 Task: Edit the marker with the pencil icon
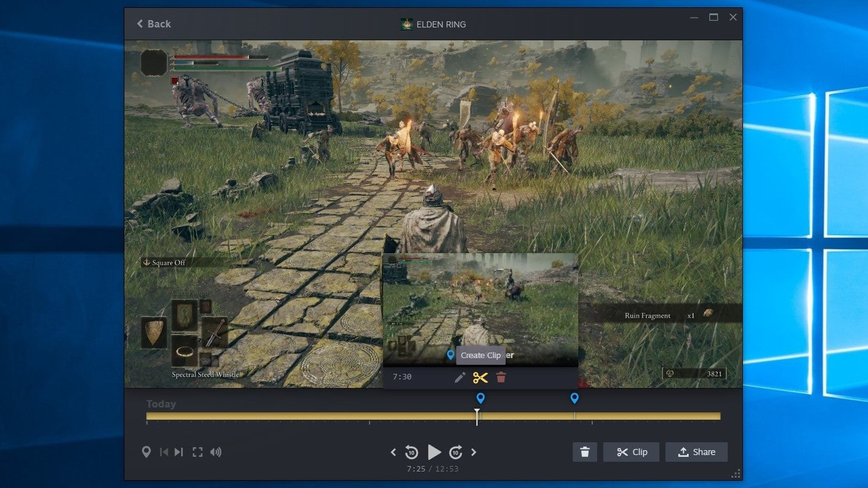pos(458,378)
